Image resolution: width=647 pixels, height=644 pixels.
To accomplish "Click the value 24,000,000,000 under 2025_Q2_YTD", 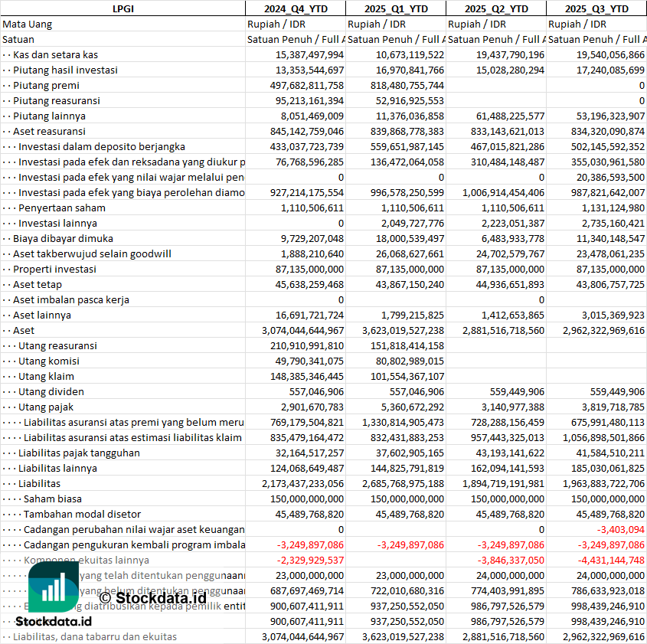I will coord(510,575).
